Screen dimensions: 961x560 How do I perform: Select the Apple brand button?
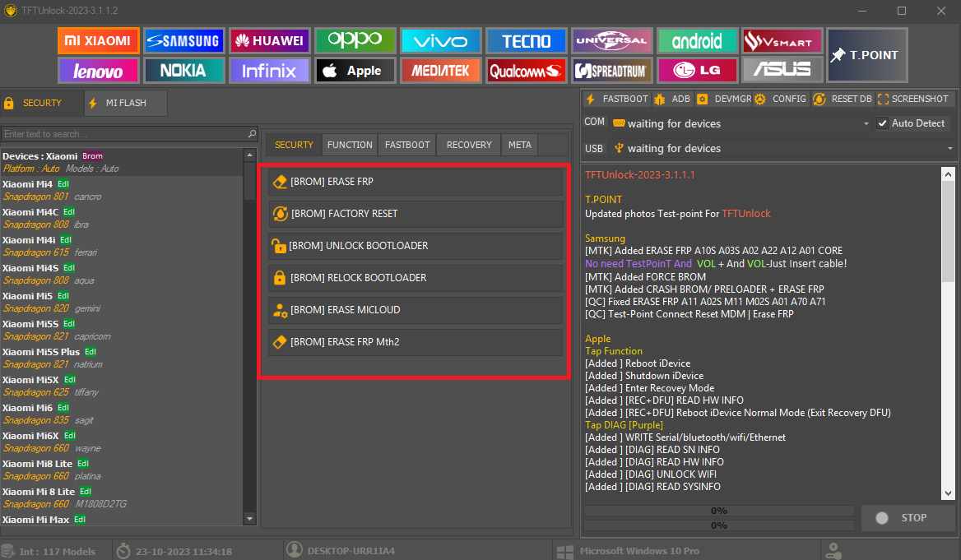[x=355, y=71]
